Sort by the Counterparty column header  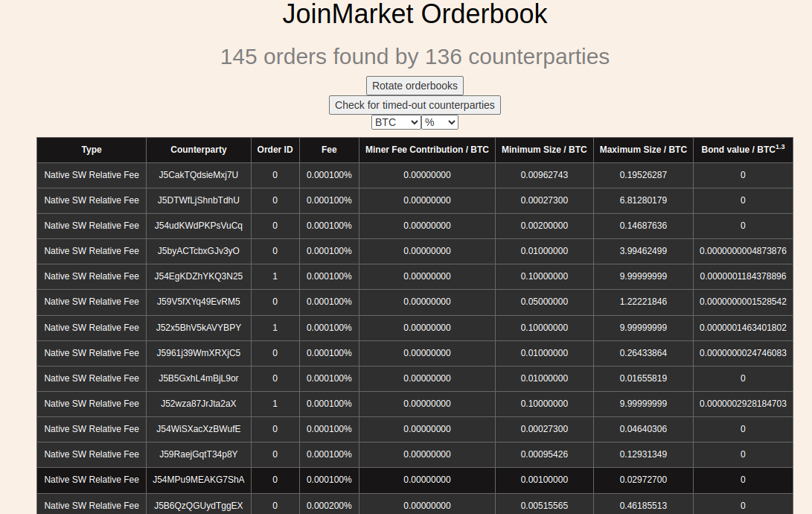pyautogui.click(x=198, y=150)
